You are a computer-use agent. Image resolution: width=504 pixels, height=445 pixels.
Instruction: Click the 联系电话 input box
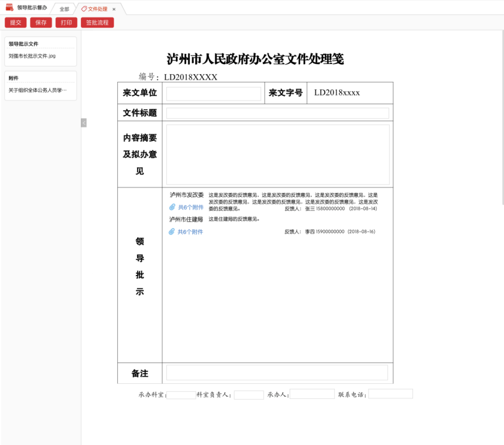390,394
